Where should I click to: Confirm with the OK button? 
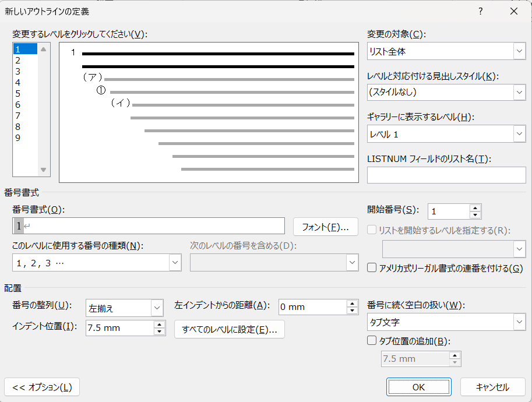[x=419, y=387]
